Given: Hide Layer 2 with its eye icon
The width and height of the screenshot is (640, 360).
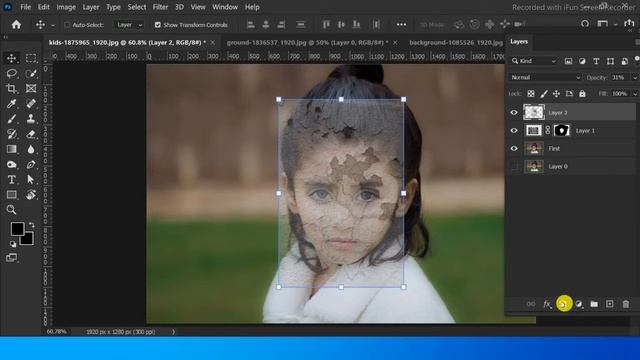Looking at the screenshot, I should point(514,113).
